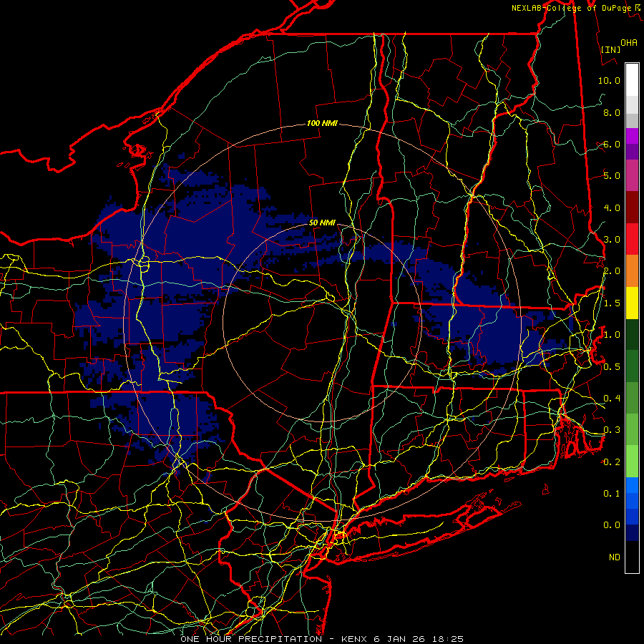644x644 pixels.
Task: Click the orange legend swatch
Action: (632, 271)
